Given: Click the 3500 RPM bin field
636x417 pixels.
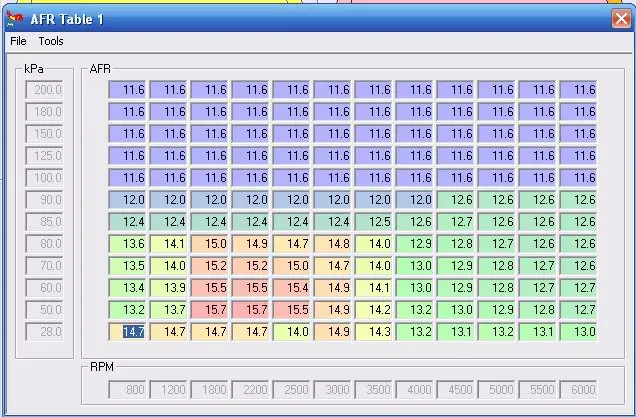Looking at the screenshot, I should (374, 389).
